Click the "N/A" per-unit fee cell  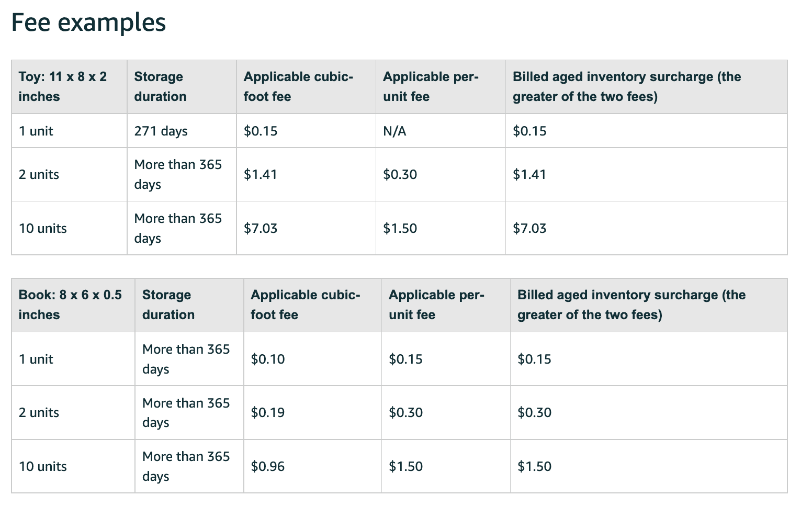pyautogui.click(x=394, y=131)
